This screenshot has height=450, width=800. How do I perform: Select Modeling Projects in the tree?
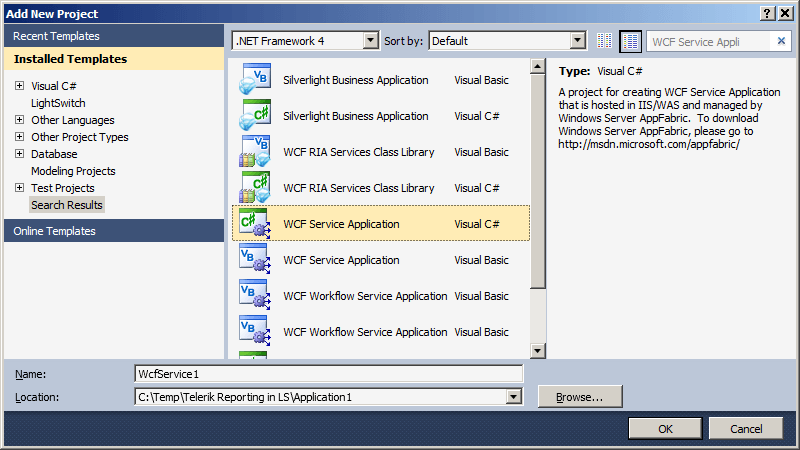(x=73, y=171)
